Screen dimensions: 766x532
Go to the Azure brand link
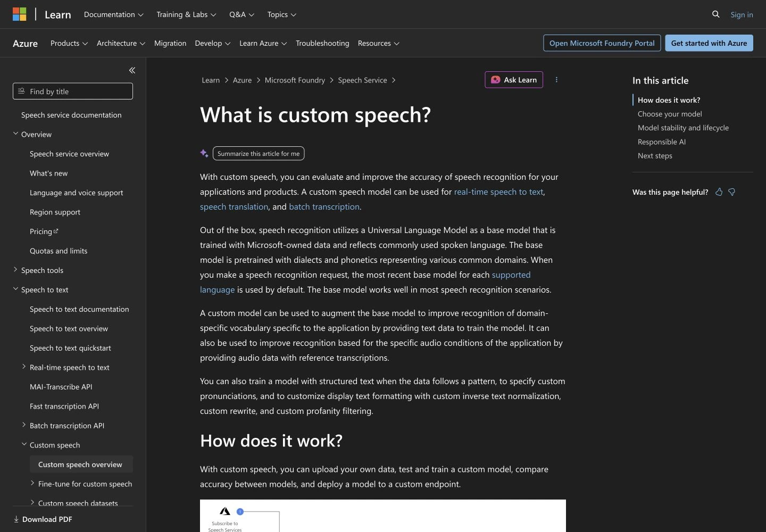click(25, 43)
